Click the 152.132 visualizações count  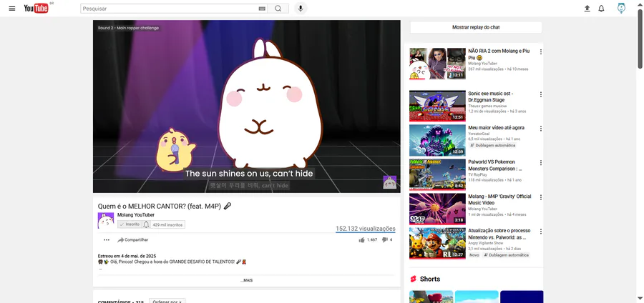(x=366, y=229)
